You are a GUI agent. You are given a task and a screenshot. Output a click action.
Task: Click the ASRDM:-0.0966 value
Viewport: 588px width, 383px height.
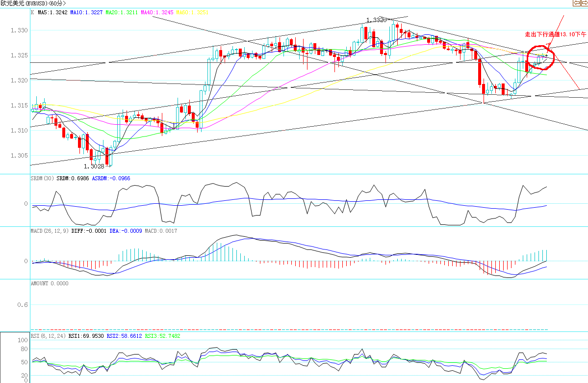pos(111,178)
